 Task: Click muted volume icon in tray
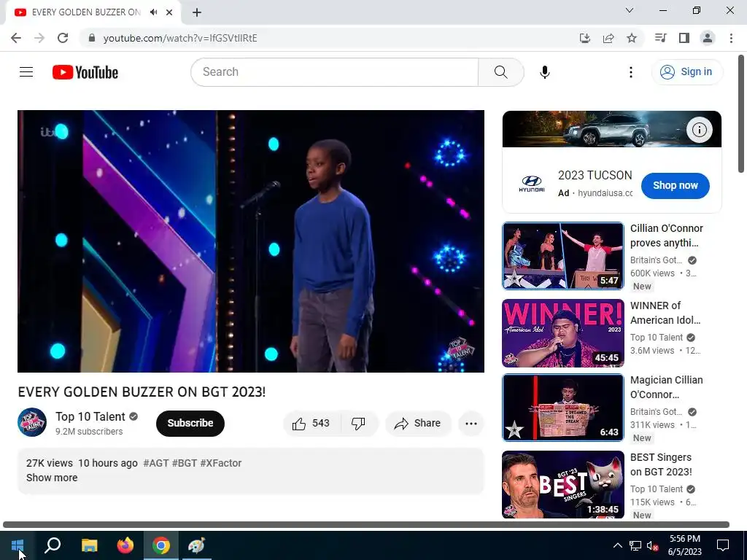(653, 545)
